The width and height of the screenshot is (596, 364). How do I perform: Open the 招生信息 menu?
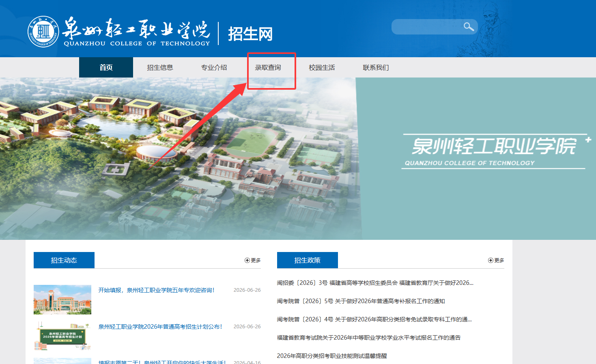click(x=160, y=67)
